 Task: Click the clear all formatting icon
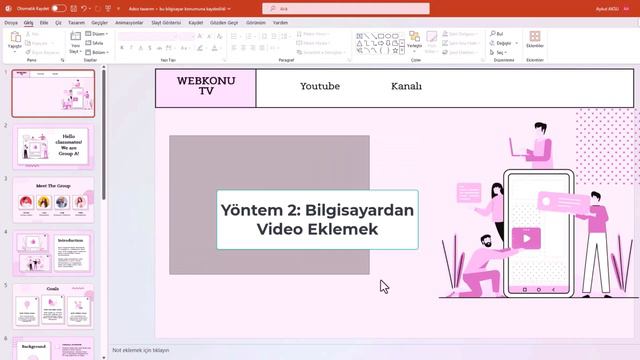220,36
